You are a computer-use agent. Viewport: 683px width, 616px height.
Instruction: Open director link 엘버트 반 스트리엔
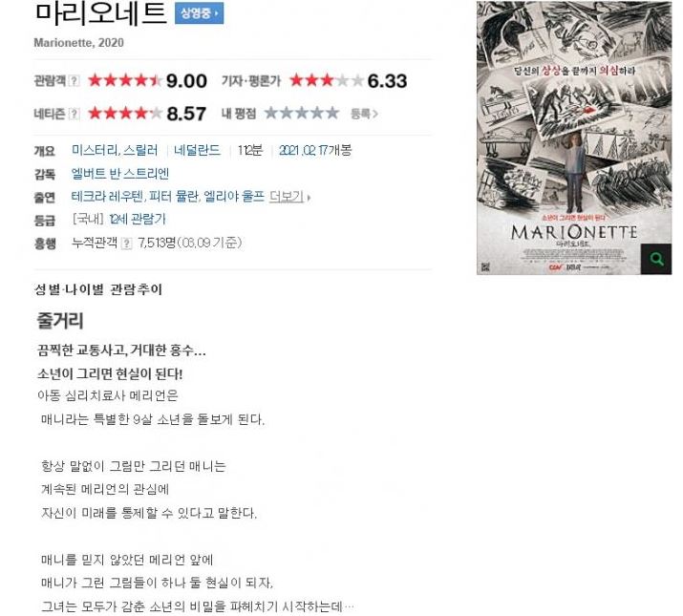coord(119,174)
